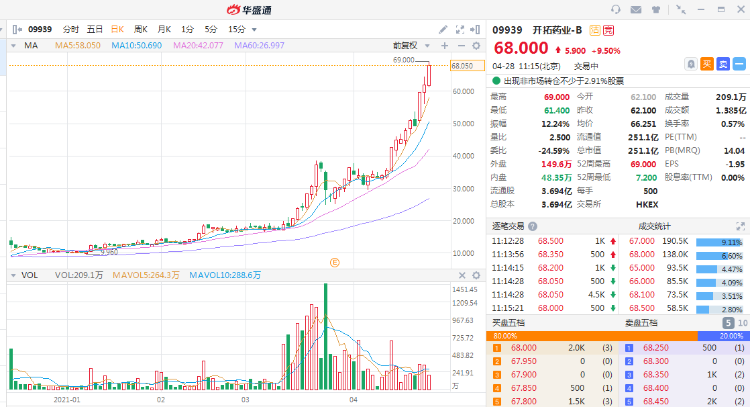750x407 pixels.
Task: Click the MAVOL5:264.3万 legend label
Action: click(146, 275)
